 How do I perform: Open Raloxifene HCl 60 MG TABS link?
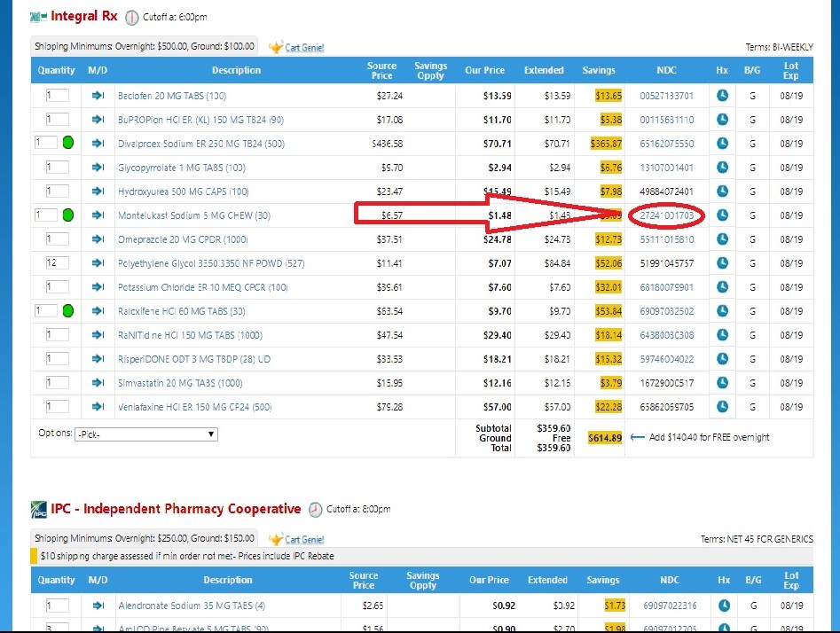[x=182, y=311]
